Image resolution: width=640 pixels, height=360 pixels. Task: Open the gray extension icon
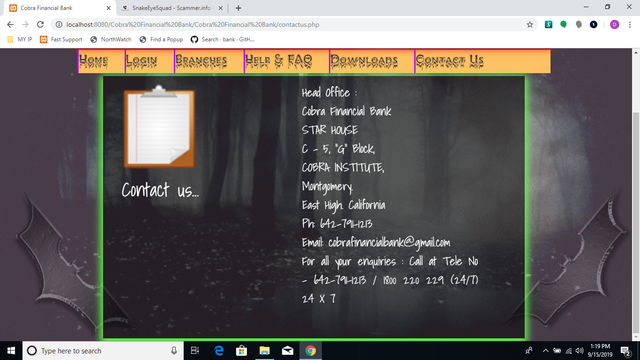pos(579,24)
